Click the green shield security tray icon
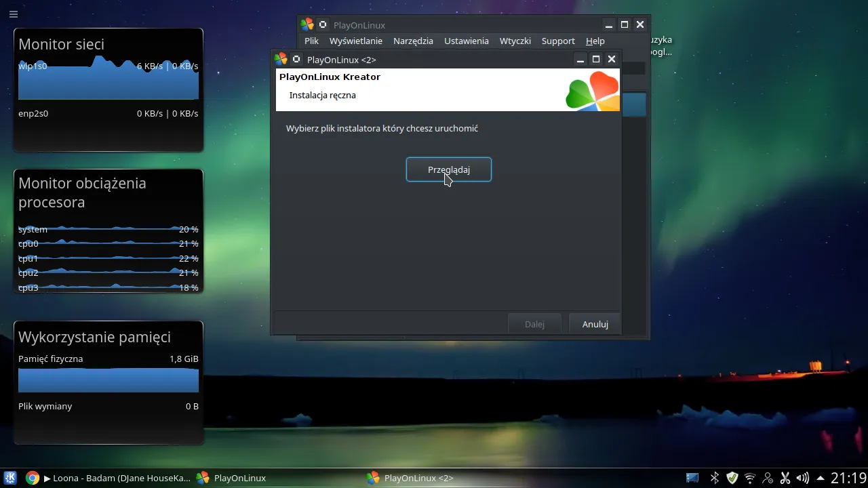Viewport: 868px width, 488px height. coord(732,478)
